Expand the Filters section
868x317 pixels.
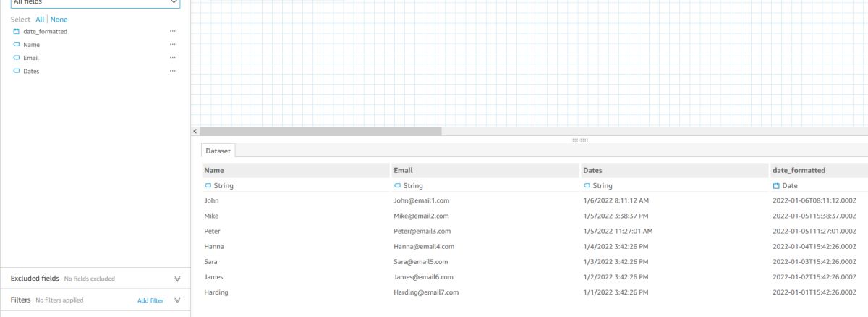177,300
